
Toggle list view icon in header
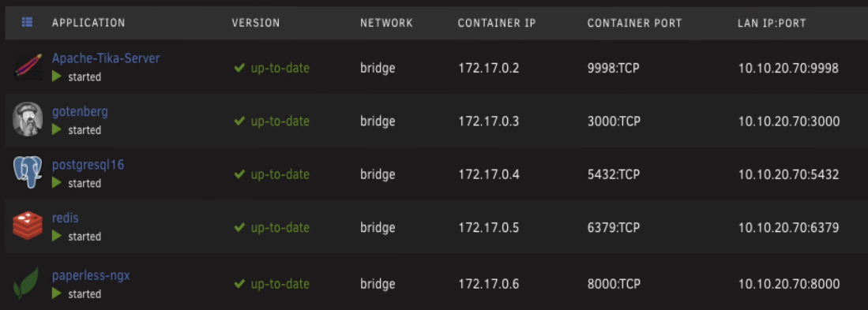(x=27, y=23)
